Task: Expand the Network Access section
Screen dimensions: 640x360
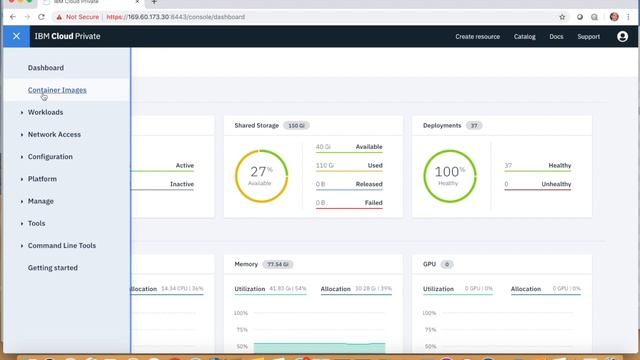Action: 54,134
